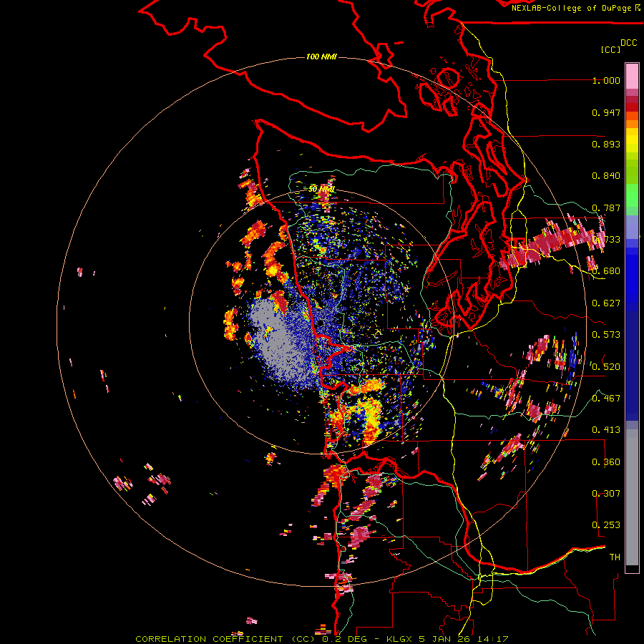Screen dimensions: 644x644
Task: Click the 0.253 legend value
Action: click(606, 525)
